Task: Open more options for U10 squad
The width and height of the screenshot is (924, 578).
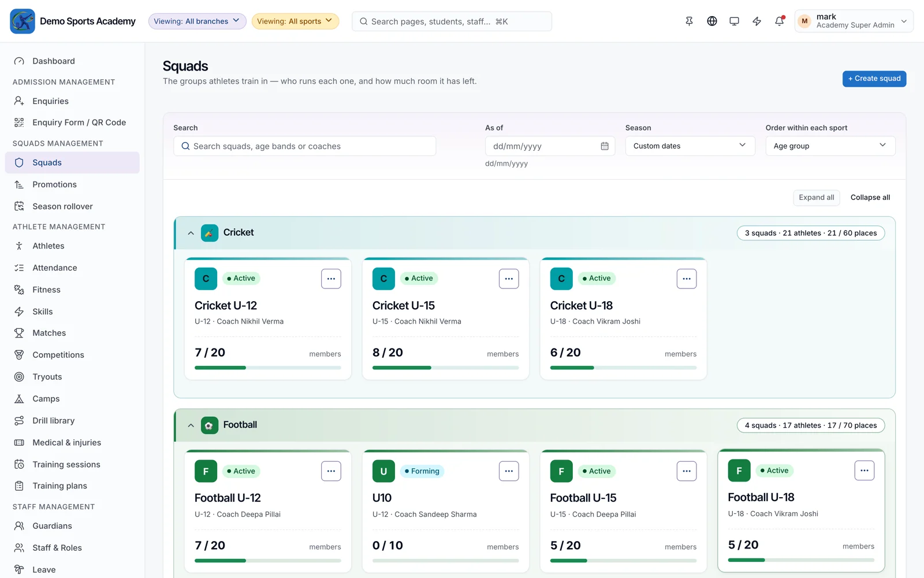Action: tap(509, 471)
